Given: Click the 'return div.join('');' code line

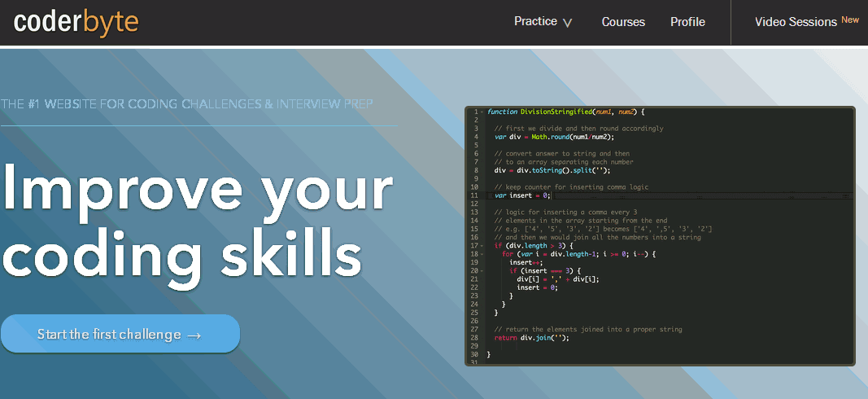Looking at the screenshot, I should pos(531,337).
